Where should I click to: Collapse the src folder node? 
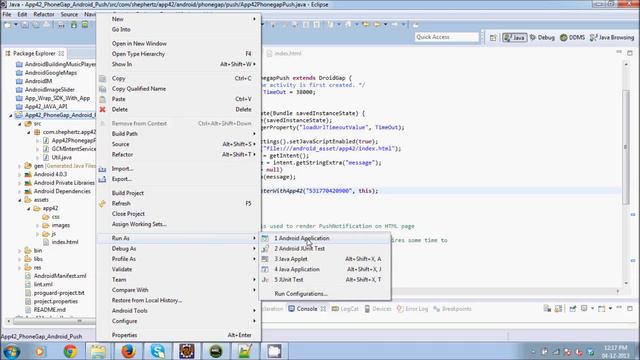(x=20, y=124)
